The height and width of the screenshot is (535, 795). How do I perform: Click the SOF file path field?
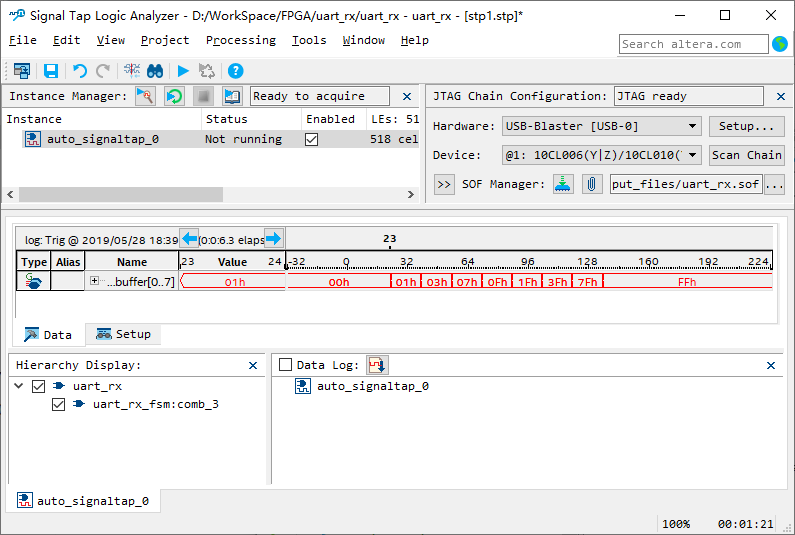685,184
